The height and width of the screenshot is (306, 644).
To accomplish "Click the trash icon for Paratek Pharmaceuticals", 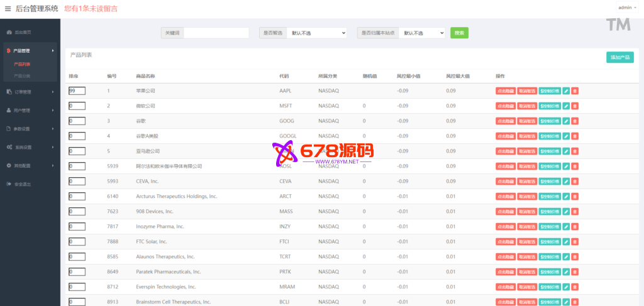I will tap(575, 272).
